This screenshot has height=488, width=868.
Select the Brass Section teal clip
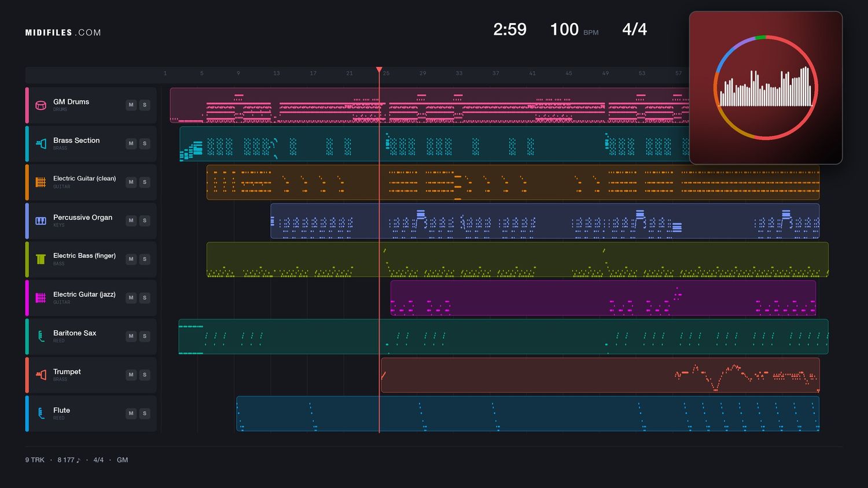click(435, 143)
